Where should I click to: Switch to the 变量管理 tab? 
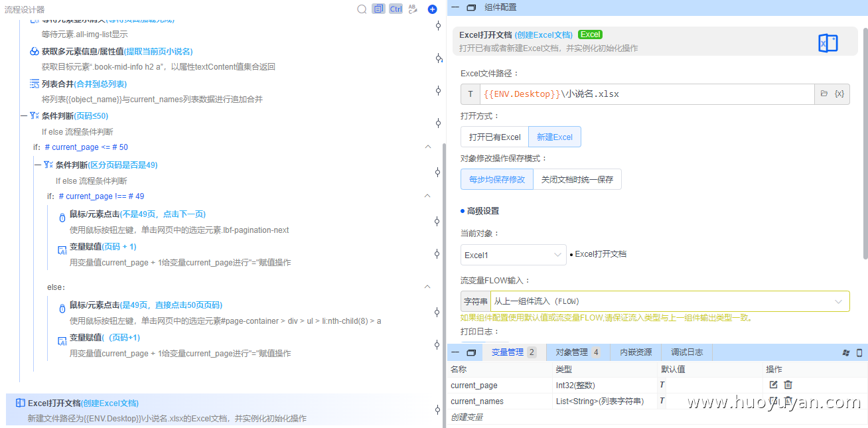(x=514, y=352)
